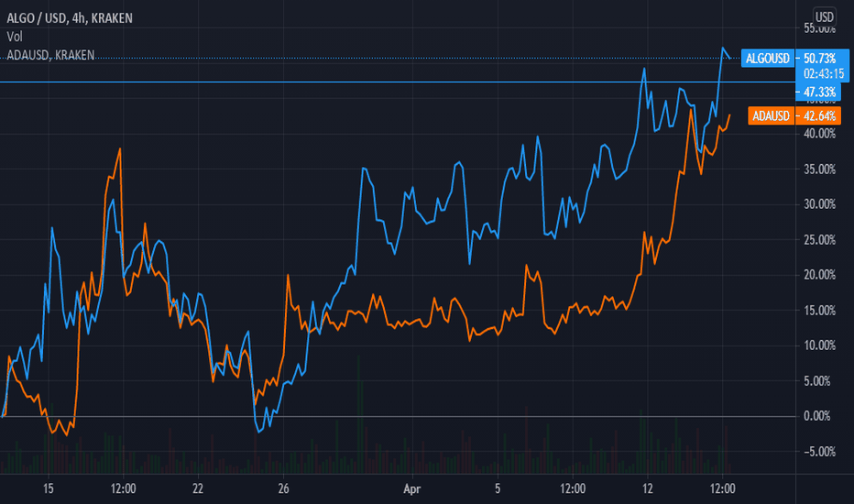The height and width of the screenshot is (504, 854).
Task: Click the ALGOUSD price label tag
Action: [767, 59]
